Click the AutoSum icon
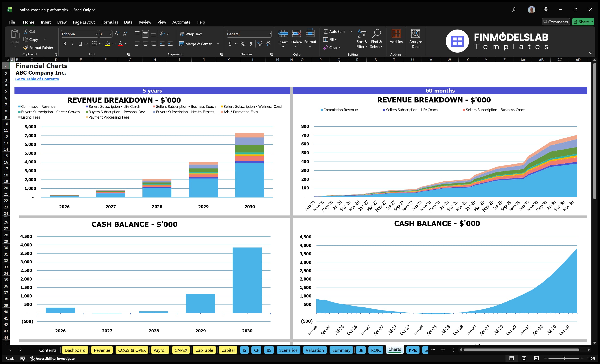Screen dimensions: 600x364 tap(326, 31)
